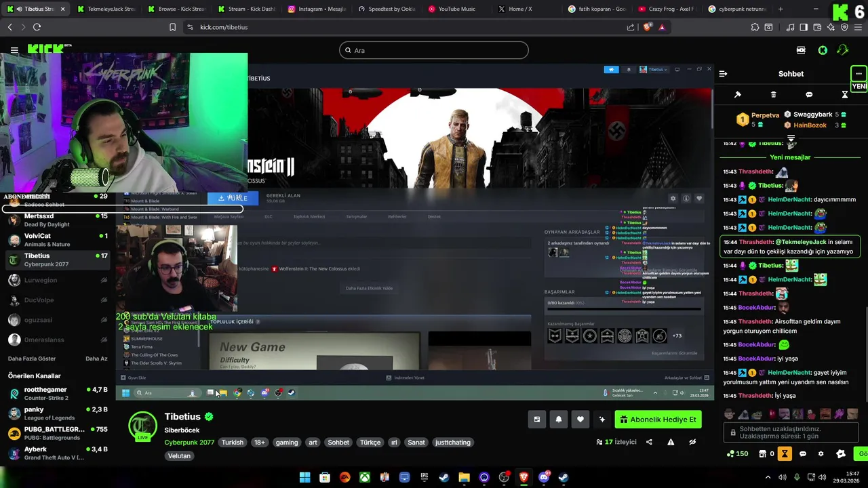Switch to Instagram Mesajlar tab
The width and height of the screenshot is (868, 488).
(317, 9)
